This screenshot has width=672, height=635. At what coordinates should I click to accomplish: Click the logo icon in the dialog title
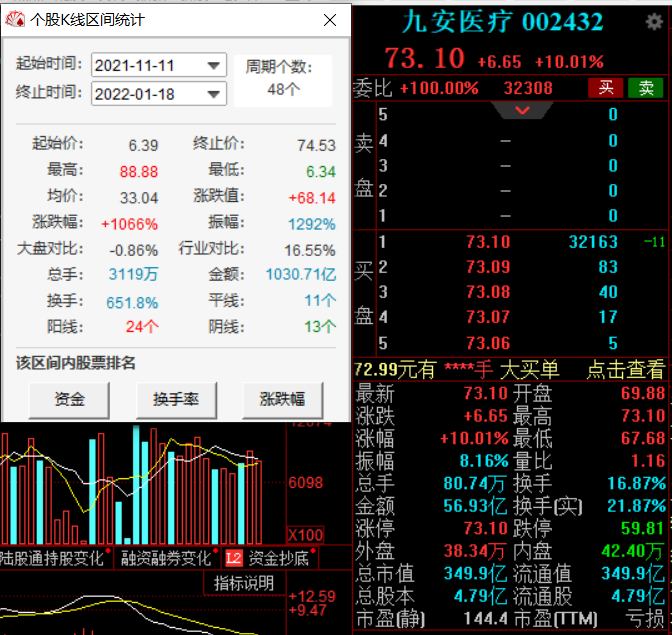(15, 18)
